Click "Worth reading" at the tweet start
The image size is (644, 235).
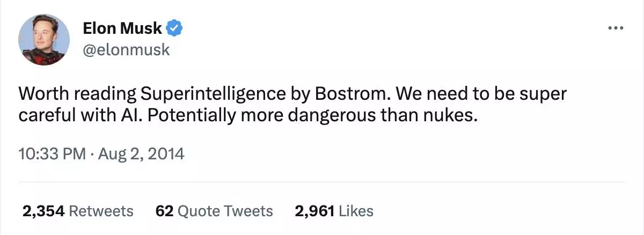(x=77, y=94)
